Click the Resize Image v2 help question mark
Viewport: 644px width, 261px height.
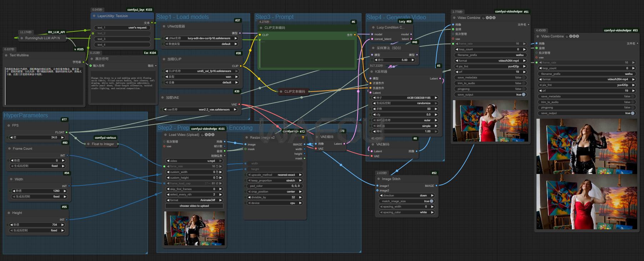(303, 137)
